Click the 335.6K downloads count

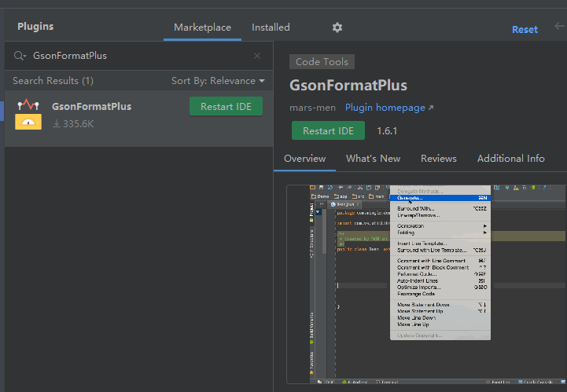click(73, 124)
